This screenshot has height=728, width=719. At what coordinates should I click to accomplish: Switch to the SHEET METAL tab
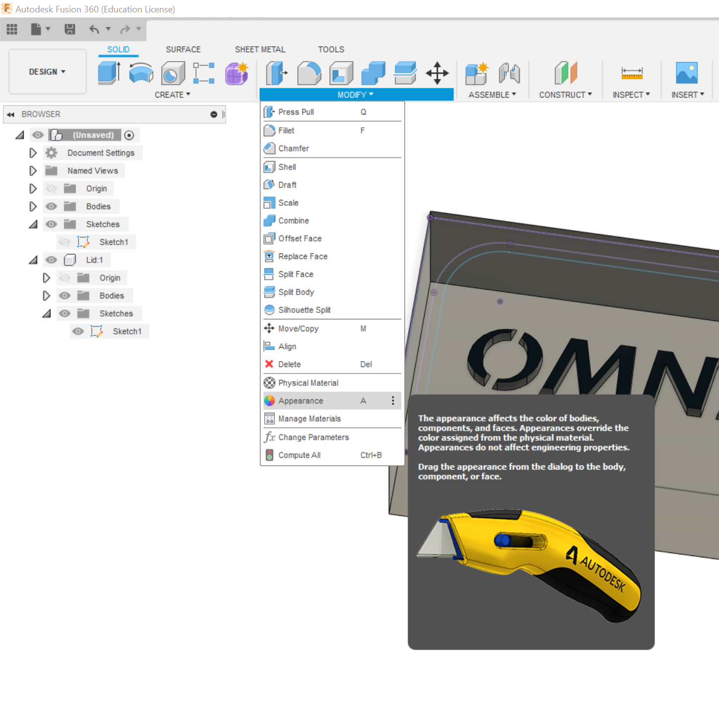click(260, 50)
